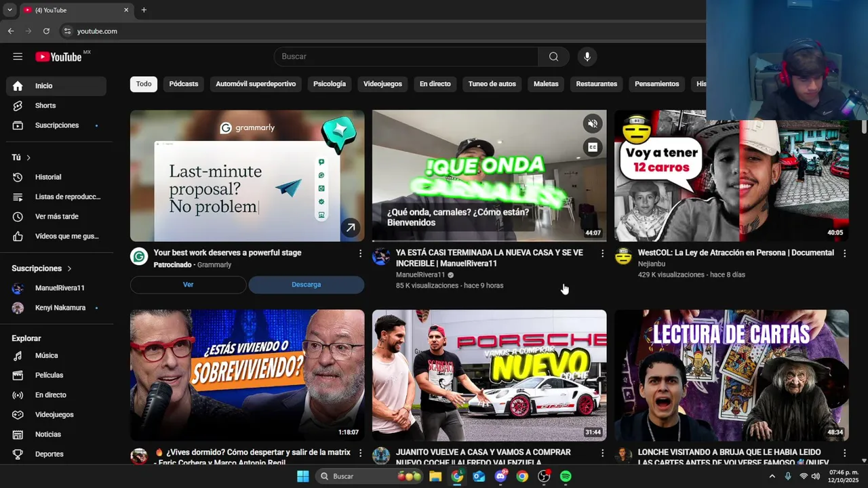
Task: Open the hamburger guide menu
Action: coord(18,57)
